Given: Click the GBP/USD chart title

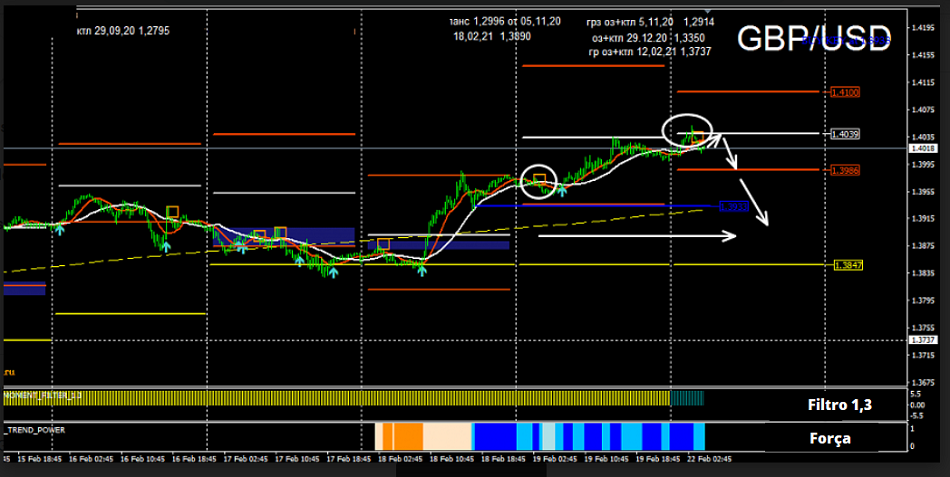Looking at the screenshot, I should pos(813,39).
